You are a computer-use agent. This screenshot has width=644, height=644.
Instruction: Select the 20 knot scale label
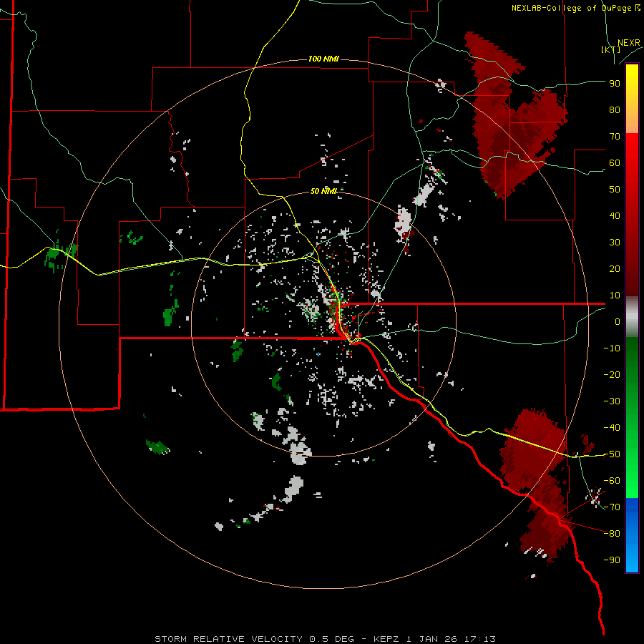point(615,268)
